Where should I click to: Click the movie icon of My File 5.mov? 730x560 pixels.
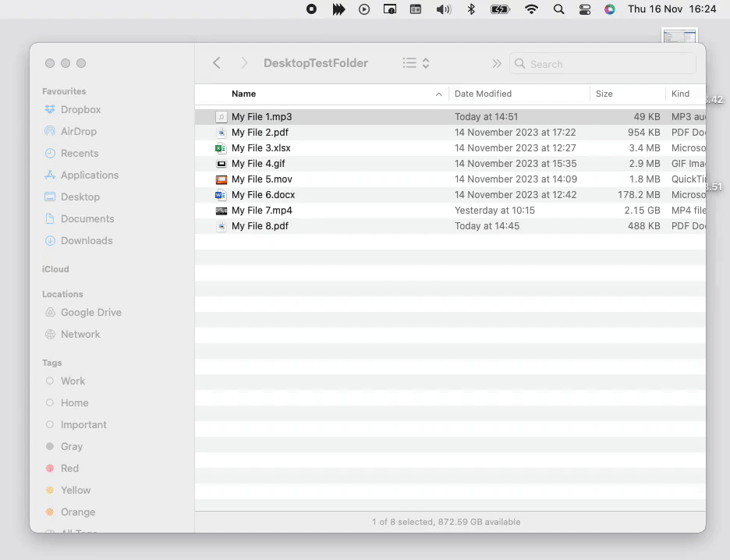click(221, 179)
